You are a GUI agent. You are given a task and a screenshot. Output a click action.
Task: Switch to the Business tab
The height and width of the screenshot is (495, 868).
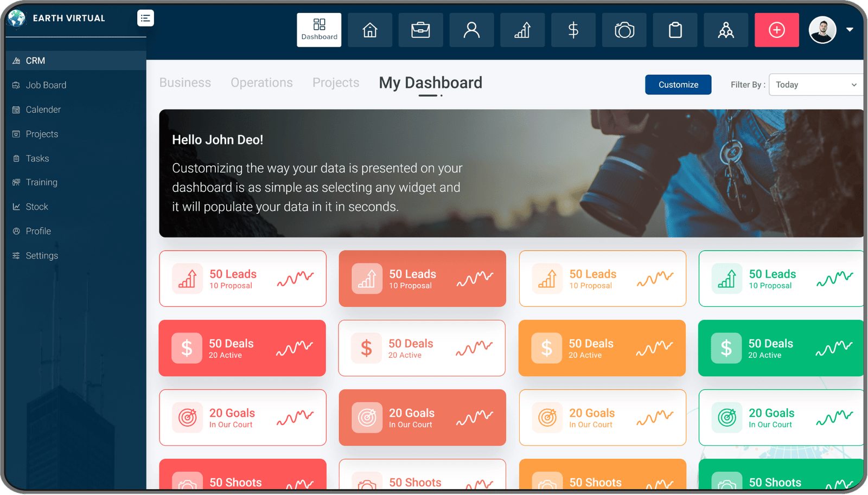pos(185,82)
